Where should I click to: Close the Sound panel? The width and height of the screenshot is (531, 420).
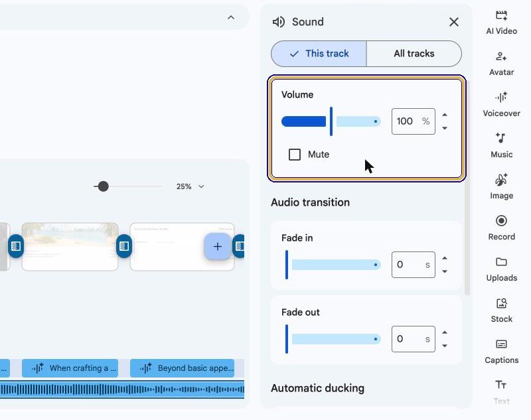pos(454,22)
